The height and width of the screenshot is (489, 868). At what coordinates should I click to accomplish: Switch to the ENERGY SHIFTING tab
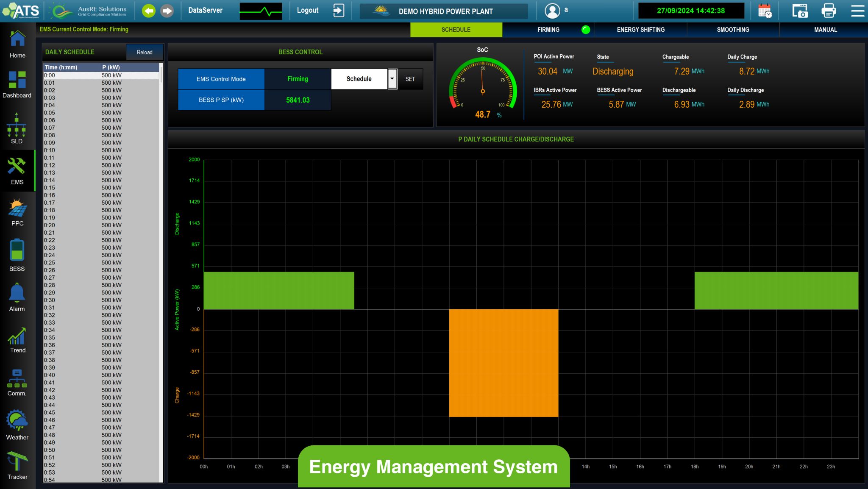(640, 30)
